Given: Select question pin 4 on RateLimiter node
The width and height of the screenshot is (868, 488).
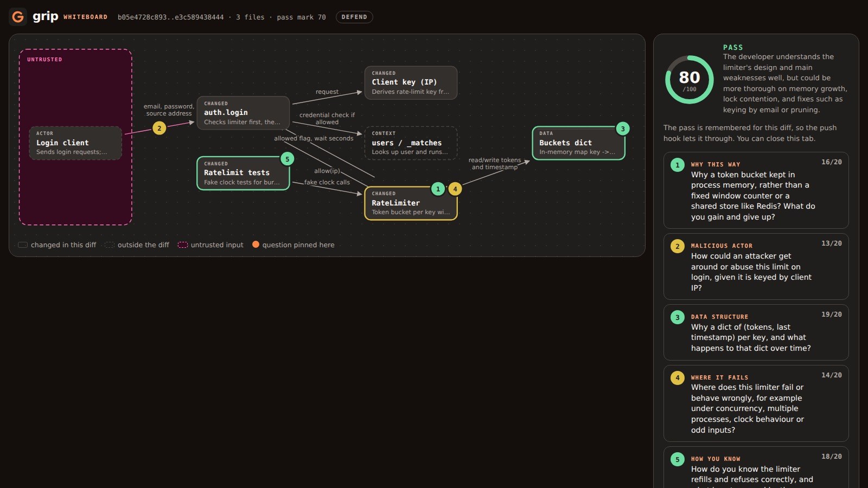Looking at the screenshot, I should [x=455, y=189].
